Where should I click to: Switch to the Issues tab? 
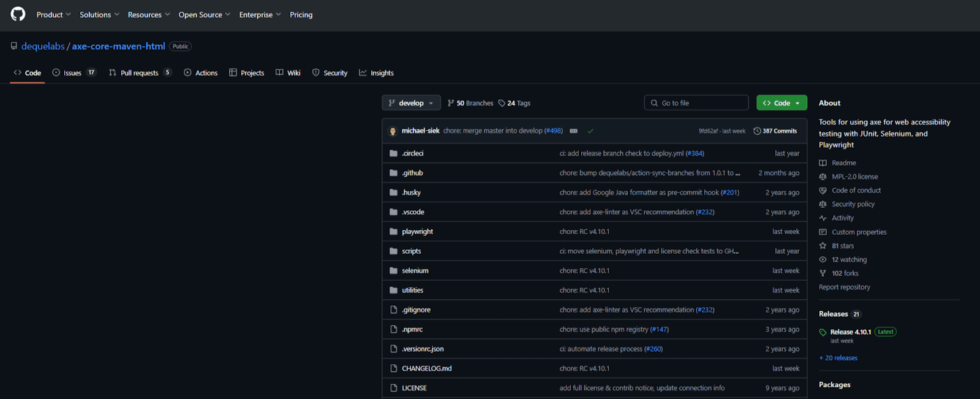[74, 73]
